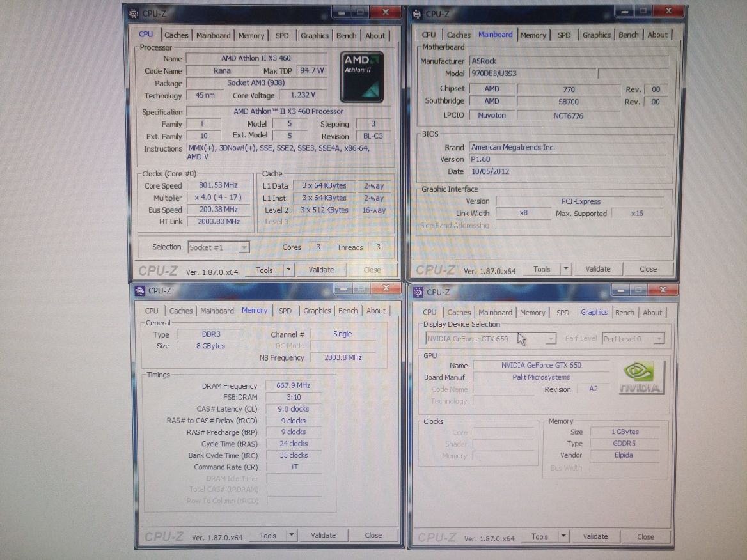747x560 pixels.
Task: Click Close button in CPU window
Action: coord(372,270)
